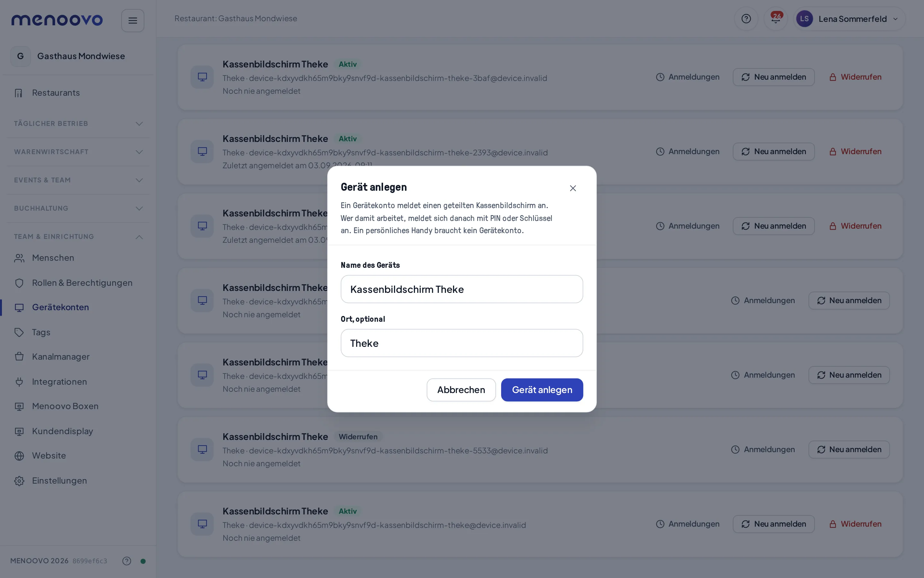The height and width of the screenshot is (578, 924).
Task: Open Lena Sommerfeld user menu
Action: click(x=849, y=19)
